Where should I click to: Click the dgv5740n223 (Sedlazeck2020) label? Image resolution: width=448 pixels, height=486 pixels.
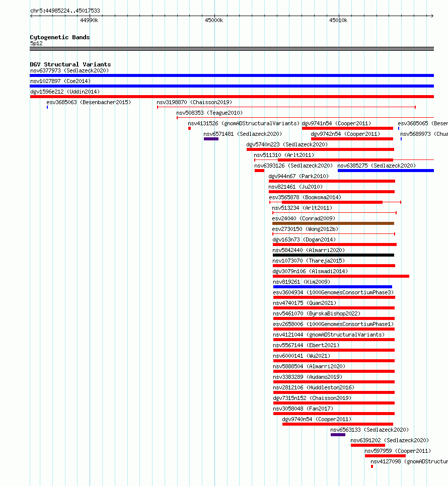(x=287, y=144)
